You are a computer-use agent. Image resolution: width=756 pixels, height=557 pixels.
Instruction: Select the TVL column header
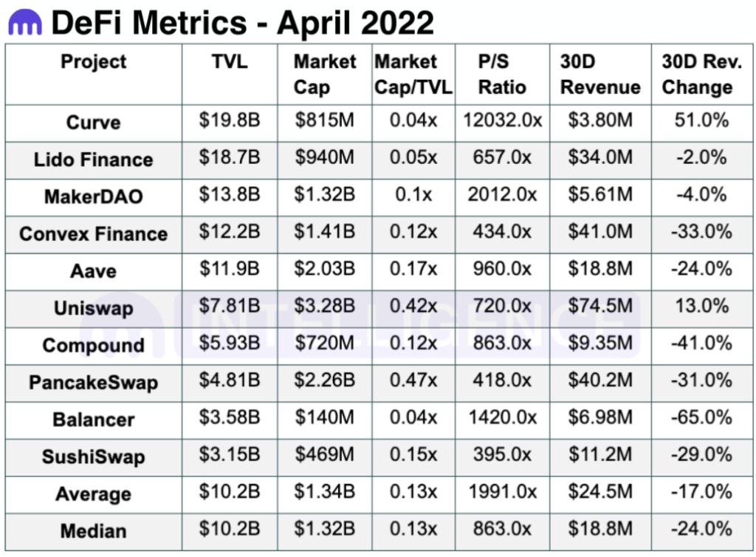tap(229, 62)
